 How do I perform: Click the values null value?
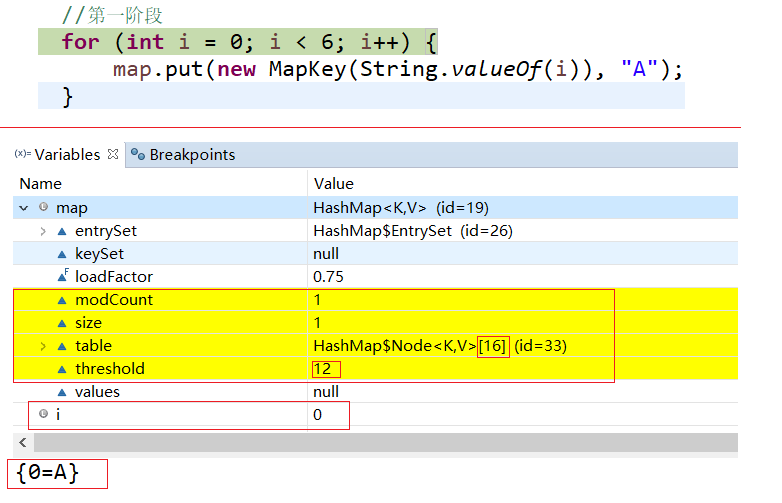tap(326, 392)
